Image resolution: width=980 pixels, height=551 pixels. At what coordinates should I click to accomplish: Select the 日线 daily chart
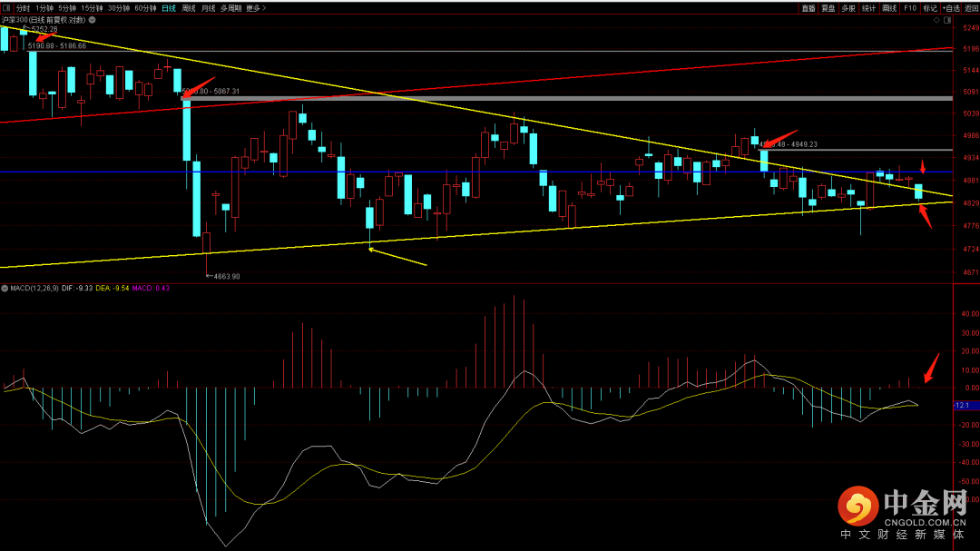click(x=169, y=8)
